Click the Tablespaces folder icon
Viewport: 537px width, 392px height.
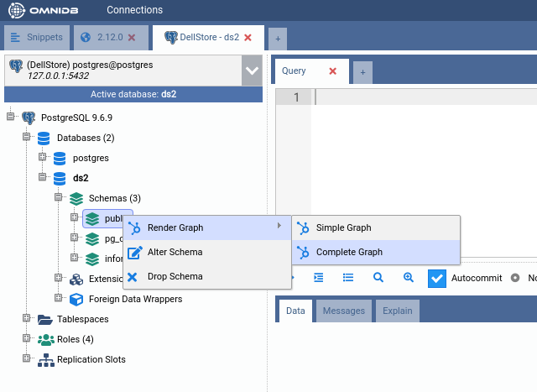(x=44, y=320)
